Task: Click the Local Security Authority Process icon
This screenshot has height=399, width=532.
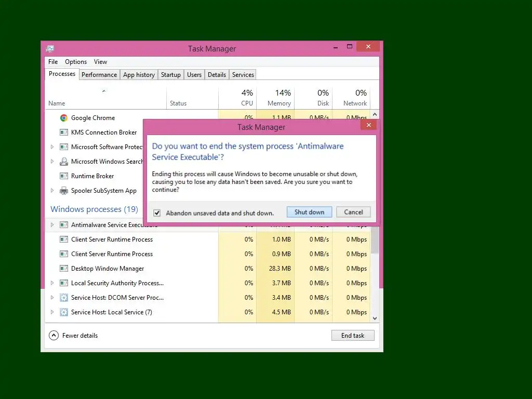Action: [63, 283]
